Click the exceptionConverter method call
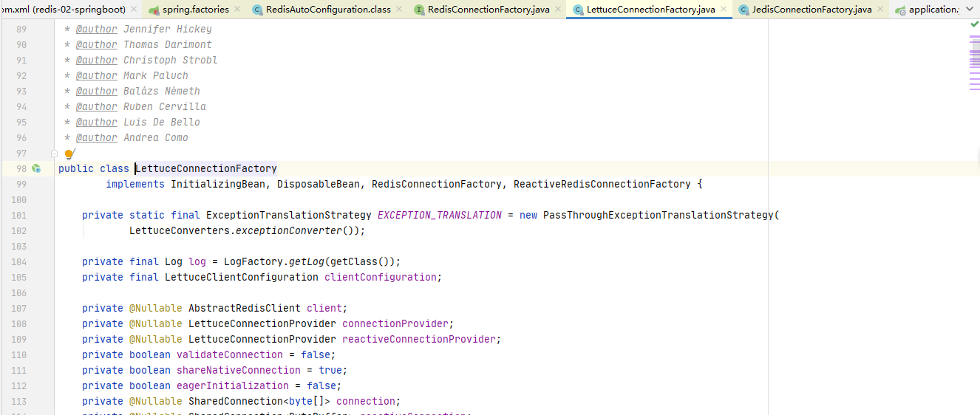The image size is (980, 415). [289, 230]
